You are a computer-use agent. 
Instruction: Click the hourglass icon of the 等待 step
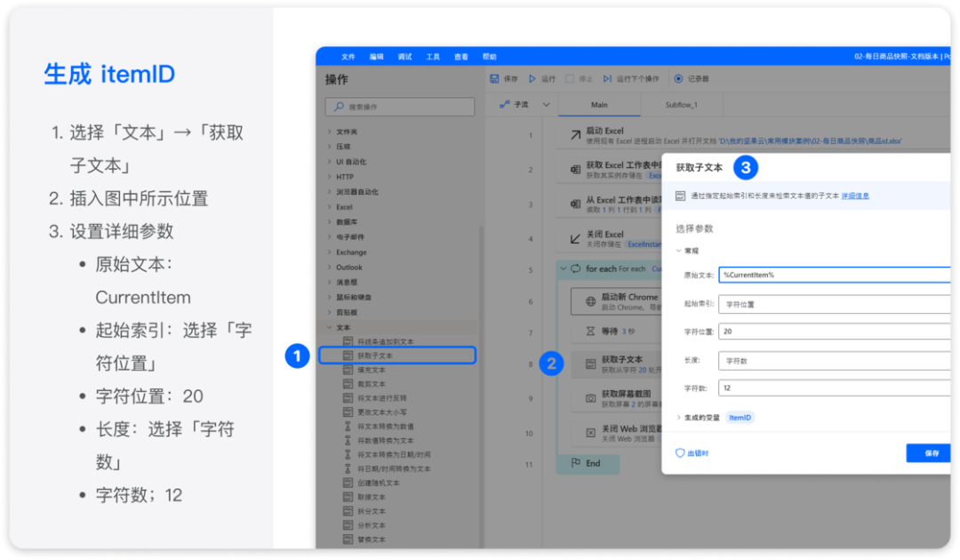click(590, 331)
